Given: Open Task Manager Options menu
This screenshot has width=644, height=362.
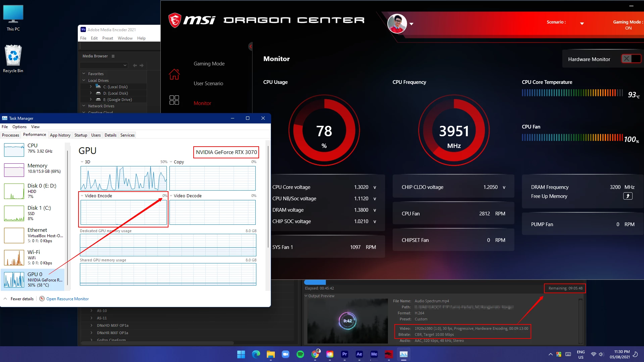Looking at the screenshot, I should [19, 127].
